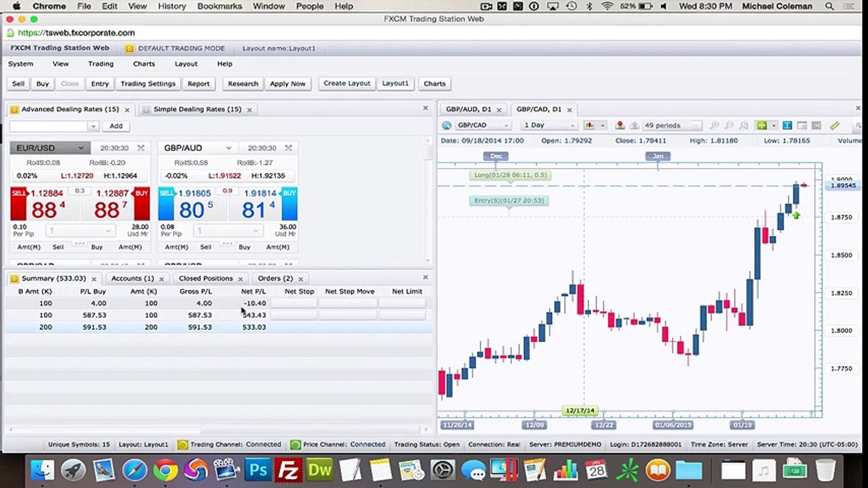Image resolution: width=868 pixels, height=488 pixels.
Task: Open Safari from the Dock
Action: click(135, 470)
